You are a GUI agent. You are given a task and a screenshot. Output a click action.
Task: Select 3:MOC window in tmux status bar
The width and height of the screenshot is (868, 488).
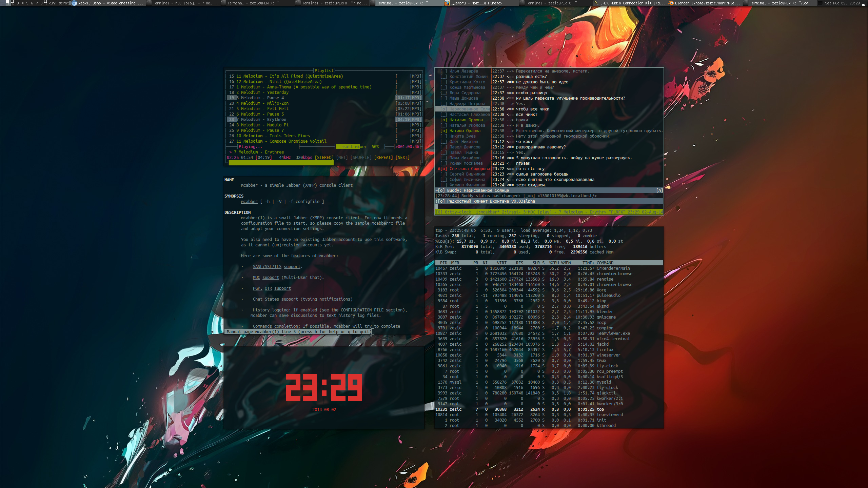pos(530,212)
